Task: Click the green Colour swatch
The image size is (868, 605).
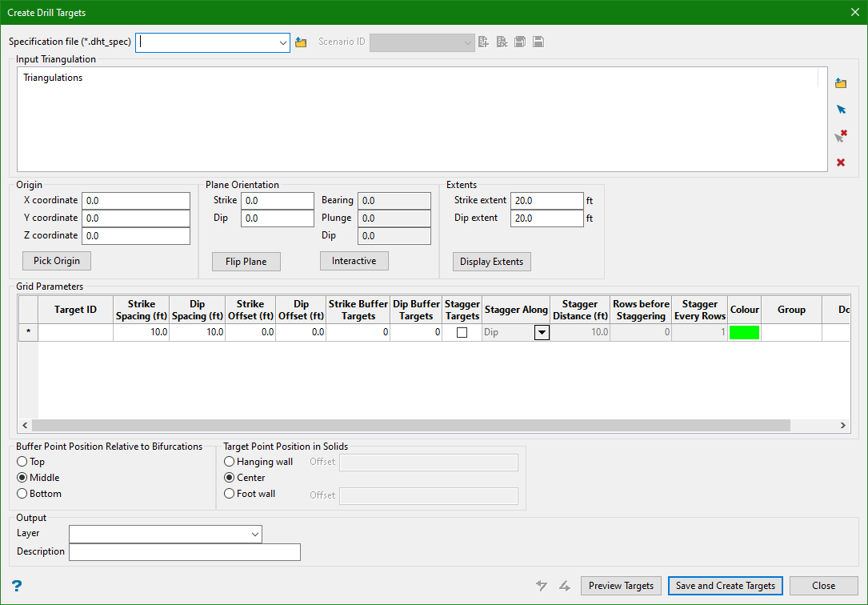Action: pyautogui.click(x=744, y=332)
